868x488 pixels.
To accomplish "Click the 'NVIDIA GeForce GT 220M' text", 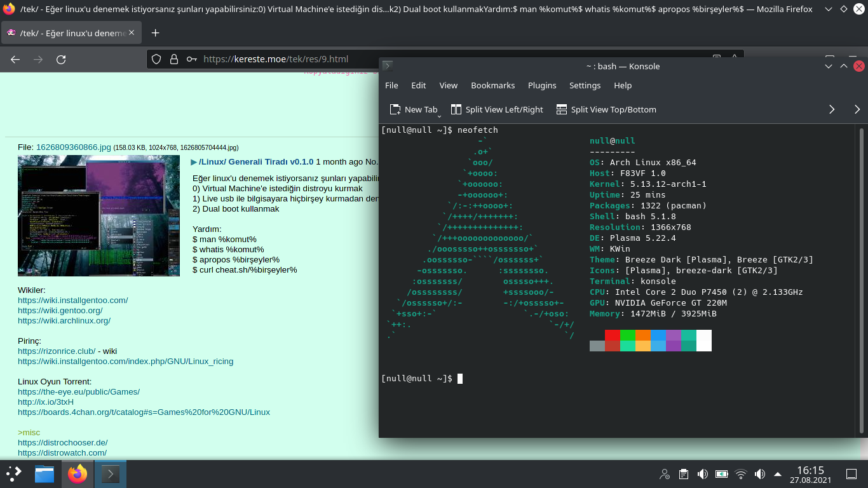I will (670, 303).
